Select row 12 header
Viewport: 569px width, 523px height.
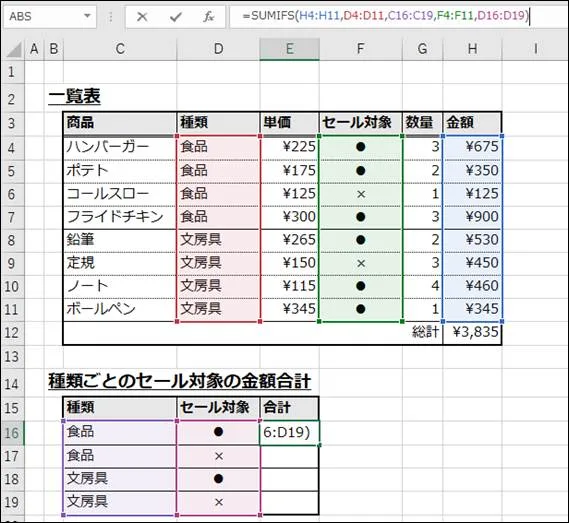(12, 333)
